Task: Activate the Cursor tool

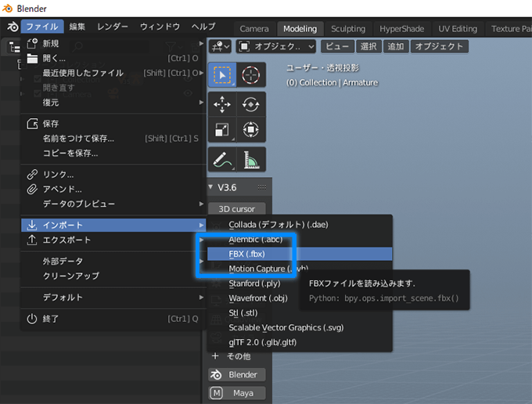Action: click(250, 75)
